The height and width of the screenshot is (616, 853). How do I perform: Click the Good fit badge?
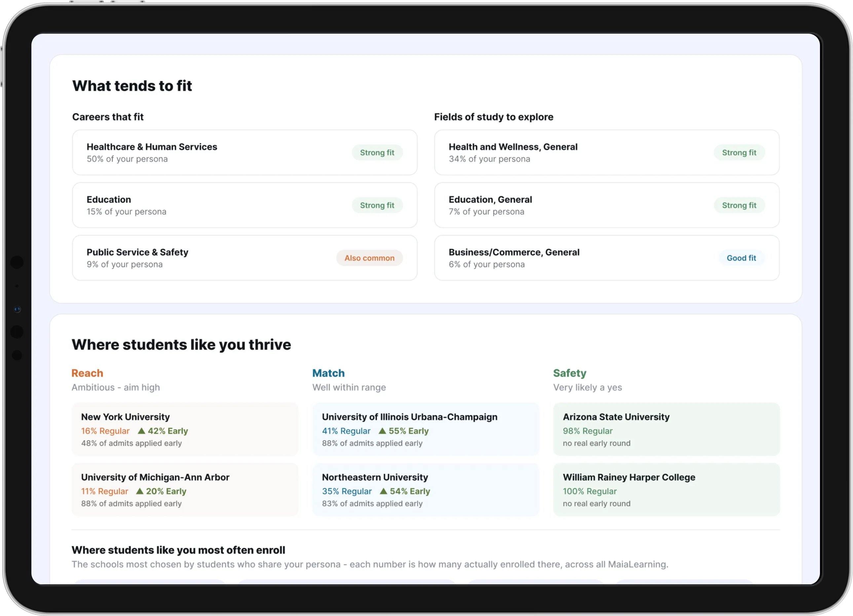pyautogui.click(x=741, y=258)
